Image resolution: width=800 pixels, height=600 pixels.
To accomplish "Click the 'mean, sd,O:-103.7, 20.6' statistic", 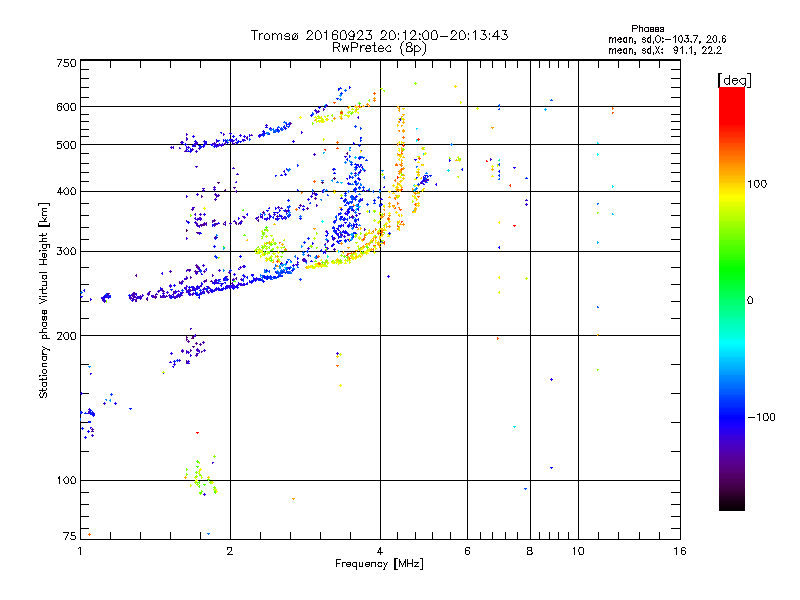I will point(667,39).
